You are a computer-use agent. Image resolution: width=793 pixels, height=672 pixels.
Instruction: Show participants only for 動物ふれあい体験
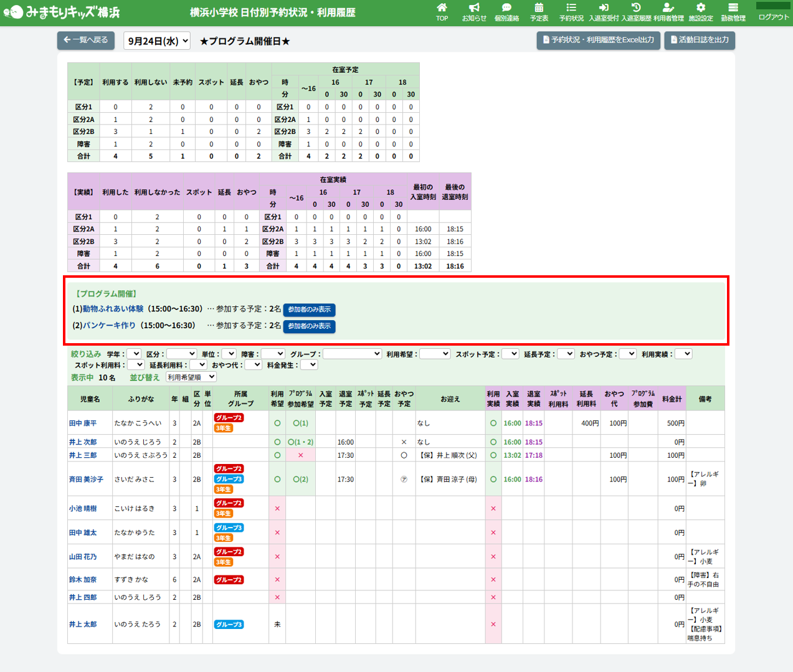click(x=309, y=310)
